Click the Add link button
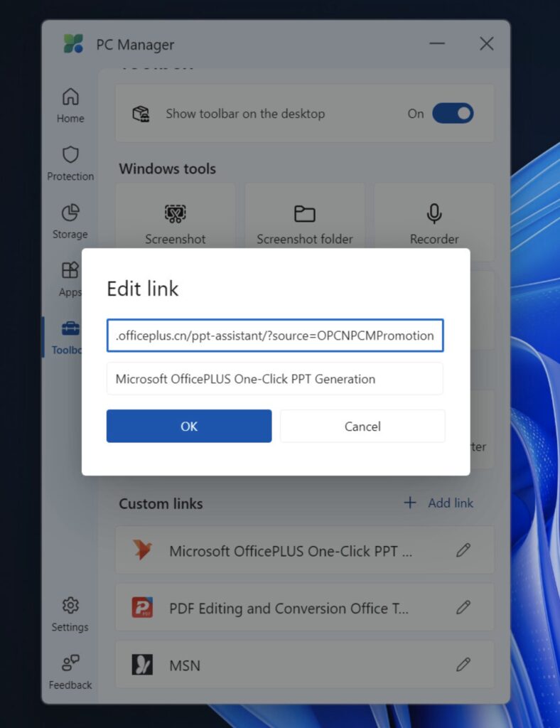 tap(438, 503)
